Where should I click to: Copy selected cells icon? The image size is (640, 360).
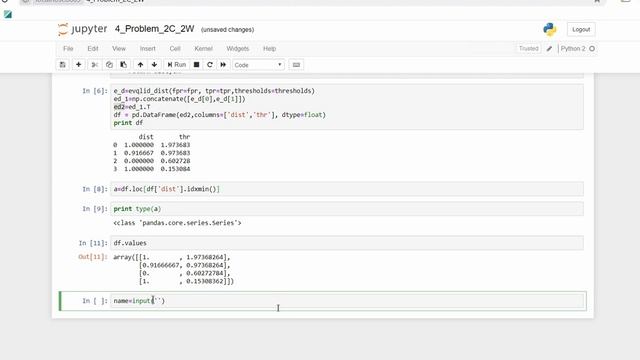pyautogui.click(x=109, y=65)
